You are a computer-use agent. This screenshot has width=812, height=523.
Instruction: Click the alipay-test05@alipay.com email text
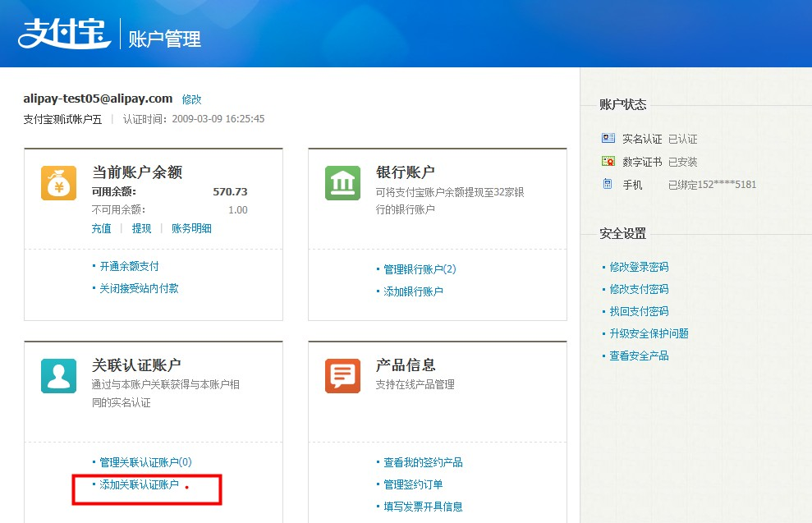coord(98,99)
